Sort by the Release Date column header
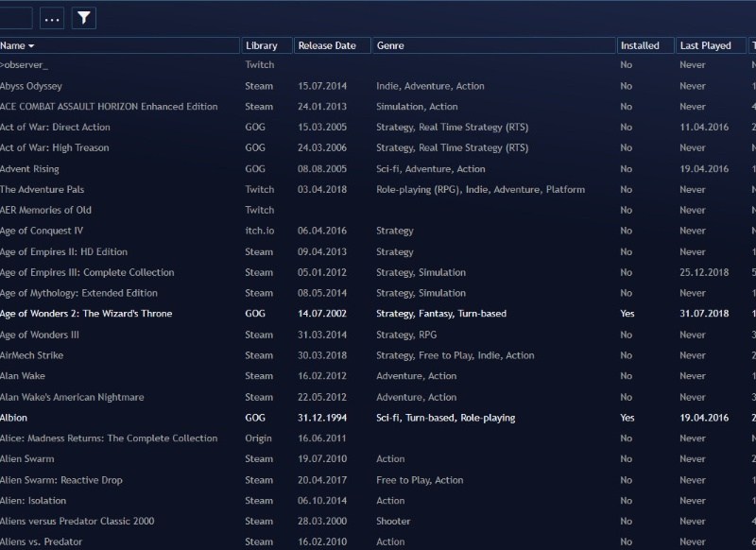The image size is (756, 550). click(329, 45)
